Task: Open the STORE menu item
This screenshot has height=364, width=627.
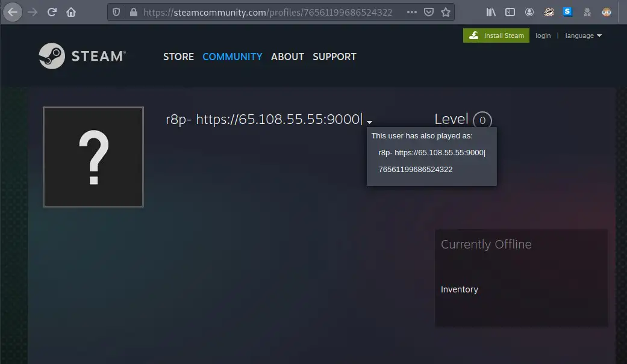Action: [x=178, y=57]
